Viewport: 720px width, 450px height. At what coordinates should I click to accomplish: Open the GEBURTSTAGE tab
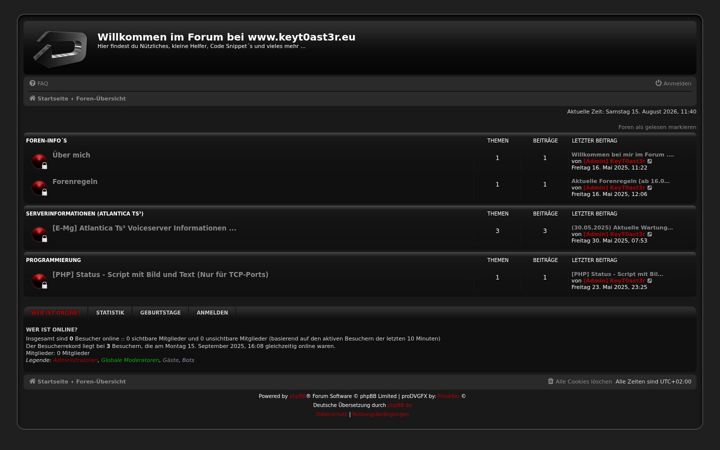coord(160,313)
